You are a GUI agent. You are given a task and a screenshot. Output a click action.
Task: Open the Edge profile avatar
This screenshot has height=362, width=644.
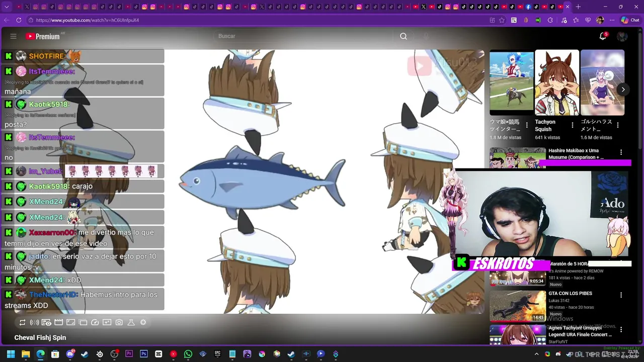[600, 20]
